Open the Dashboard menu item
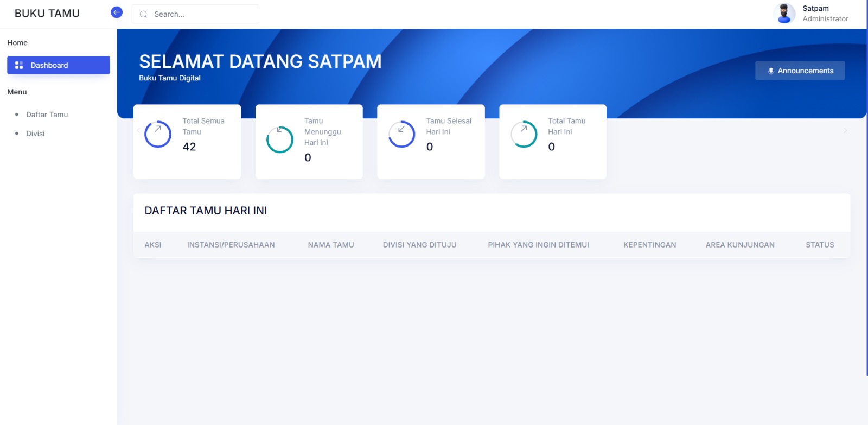The image size is (868, 425). pos(59,65)
